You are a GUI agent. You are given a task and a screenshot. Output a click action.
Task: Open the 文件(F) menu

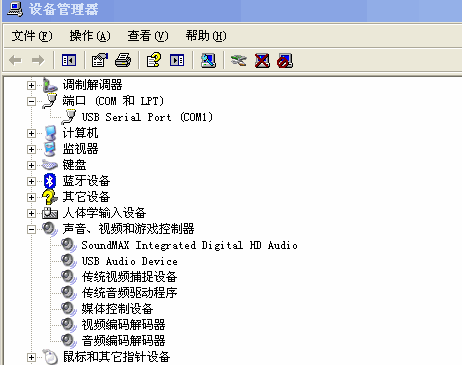(x=32, y=36)
